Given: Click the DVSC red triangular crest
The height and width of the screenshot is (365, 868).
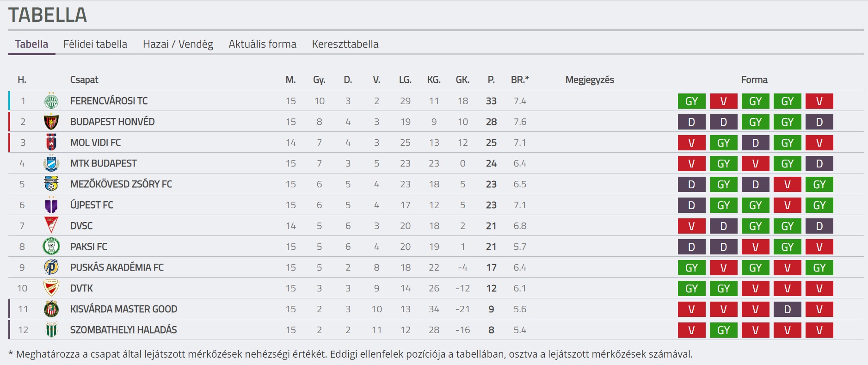Looking at the screenshot, I should tap(51, 226).
